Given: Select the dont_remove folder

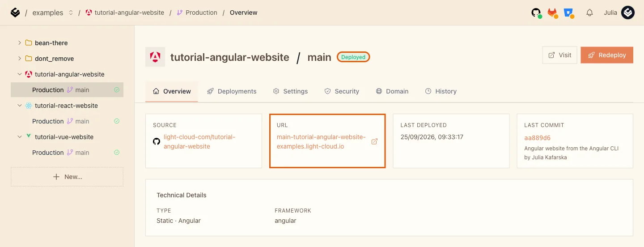Looking at the screenshot, I should point(50,59).
